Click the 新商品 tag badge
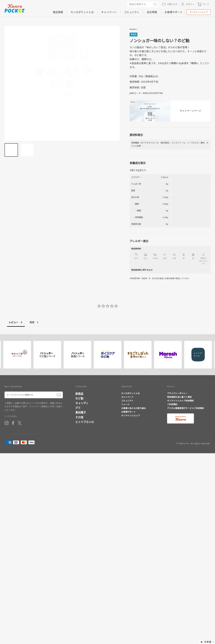The width and height of the screenshot is (215, 644). (134, 34)
